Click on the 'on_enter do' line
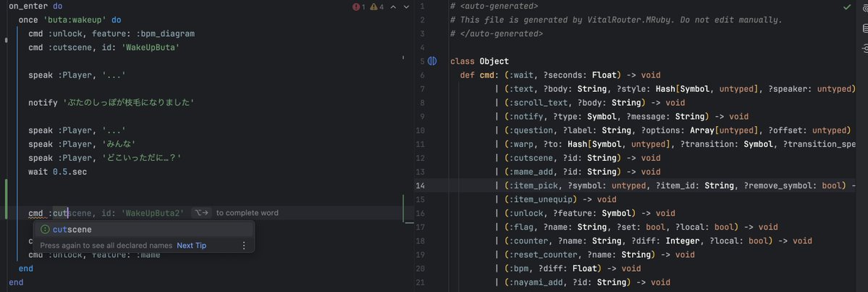 pyautogui.click(x=35, y=6)
